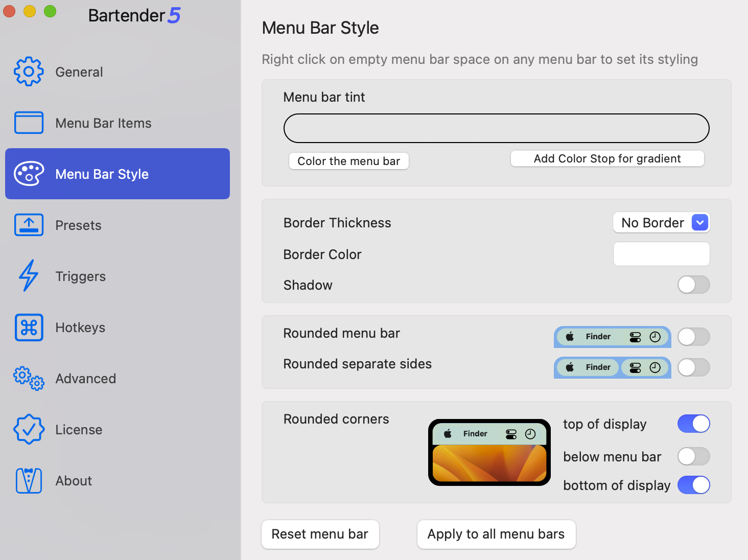Enable rounded corners below menu bar
The height and width of the screenshot is (560, 748).
(x=693, y=456)
